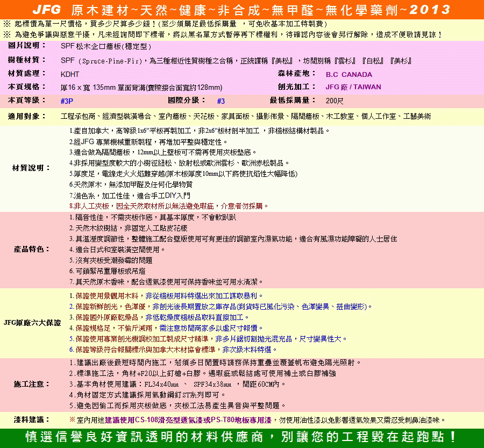The height and width of the screenshot is (448, 484).
Task: Click the 工程承包商 applicable users line
Action: click(246, 116)
